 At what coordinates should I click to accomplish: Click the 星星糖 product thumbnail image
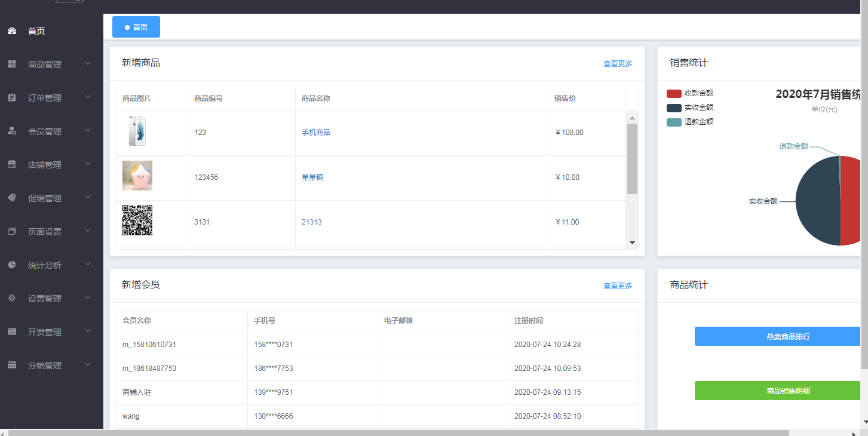137,176
